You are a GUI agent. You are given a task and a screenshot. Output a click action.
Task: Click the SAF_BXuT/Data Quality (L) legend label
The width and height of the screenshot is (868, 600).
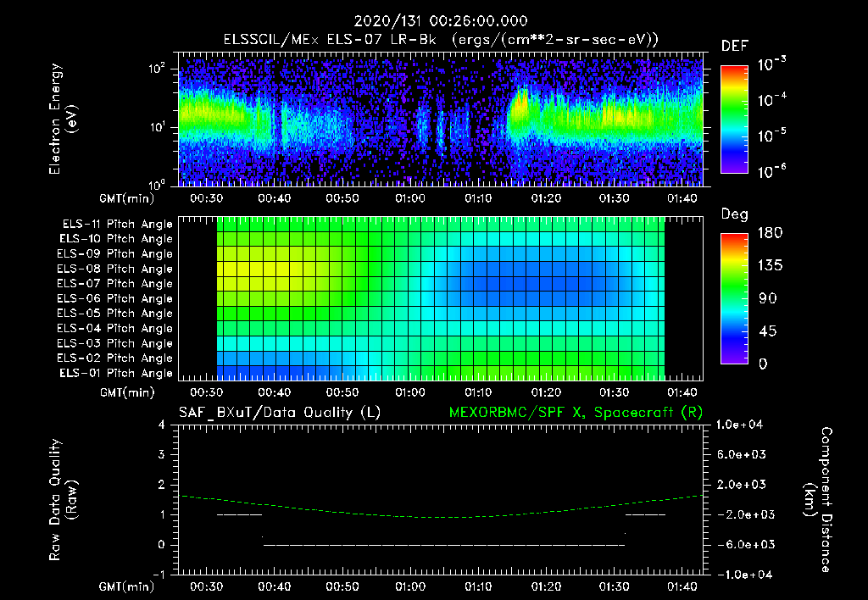click(x=280, y=413)
